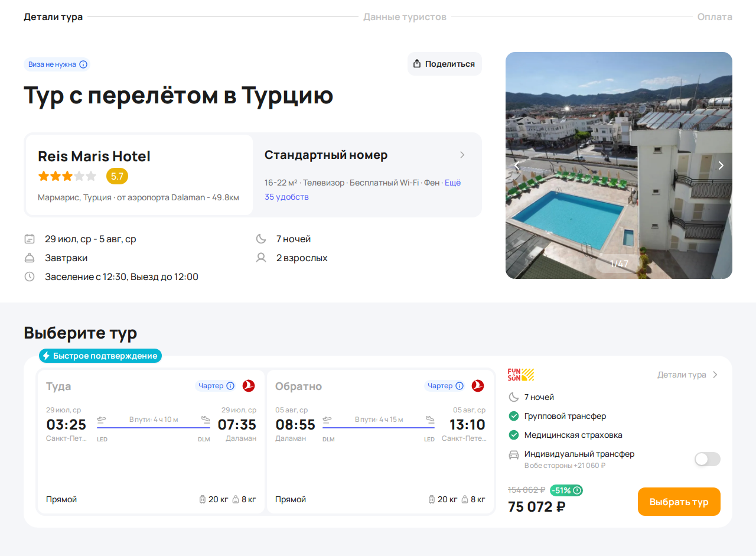This screenshot has width=756, height=556.
Task: Click the 8 кг hand baggage icon on the Обратно flight
Action: (x=465, y=499)
